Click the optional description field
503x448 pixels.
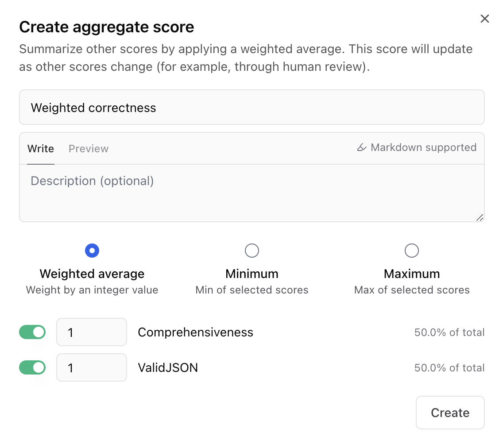coord(251,190)
